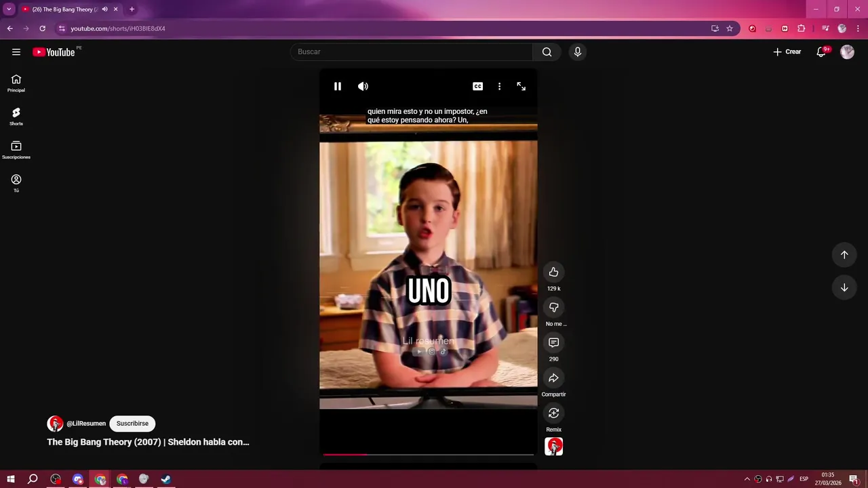Open the Short's three-dot more options menu
868x488 pixels.
(x=499, y=86)
